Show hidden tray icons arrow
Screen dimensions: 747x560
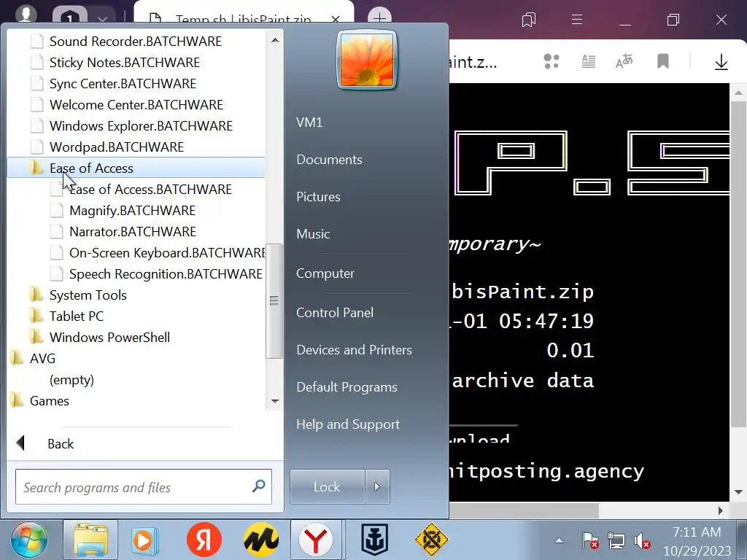[559, 541]
